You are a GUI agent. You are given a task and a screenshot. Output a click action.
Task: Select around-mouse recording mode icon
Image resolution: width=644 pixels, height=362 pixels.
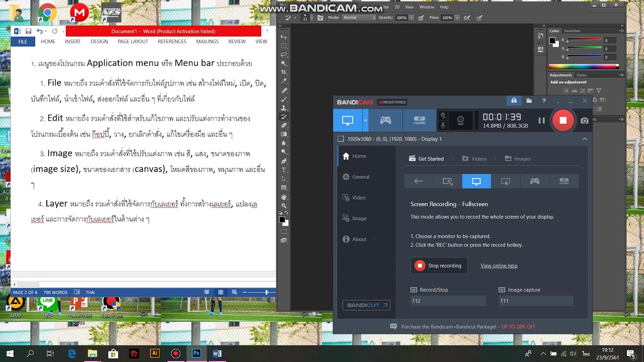click(506, 181)
